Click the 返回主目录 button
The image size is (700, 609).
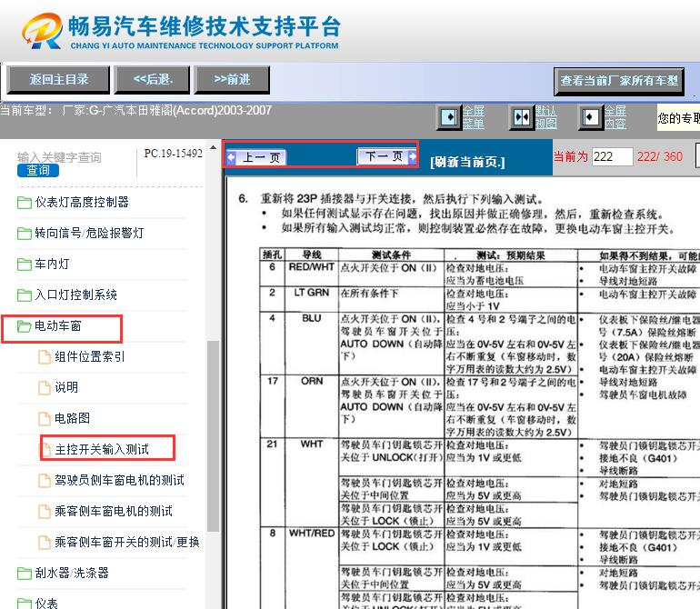click(58, 80)
